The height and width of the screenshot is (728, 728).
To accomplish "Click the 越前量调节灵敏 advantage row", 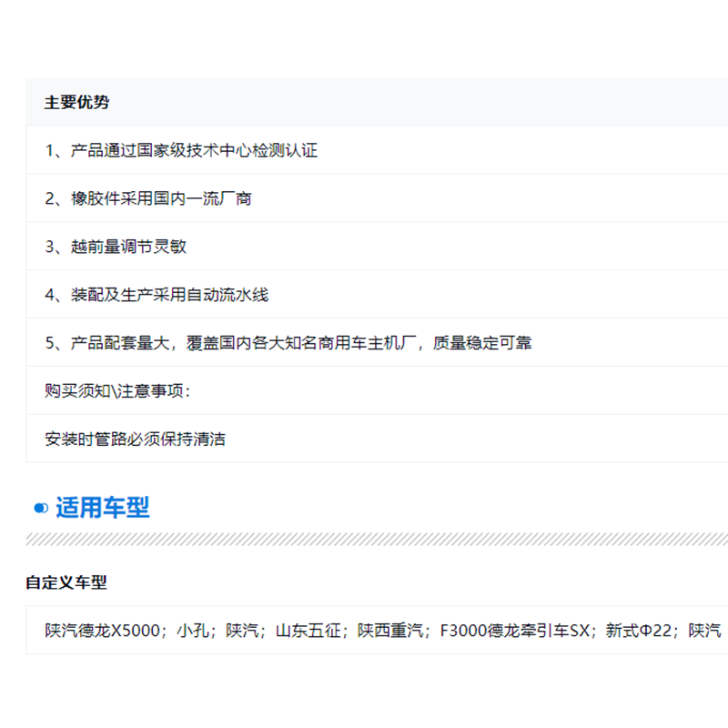I will click(116, 247).
